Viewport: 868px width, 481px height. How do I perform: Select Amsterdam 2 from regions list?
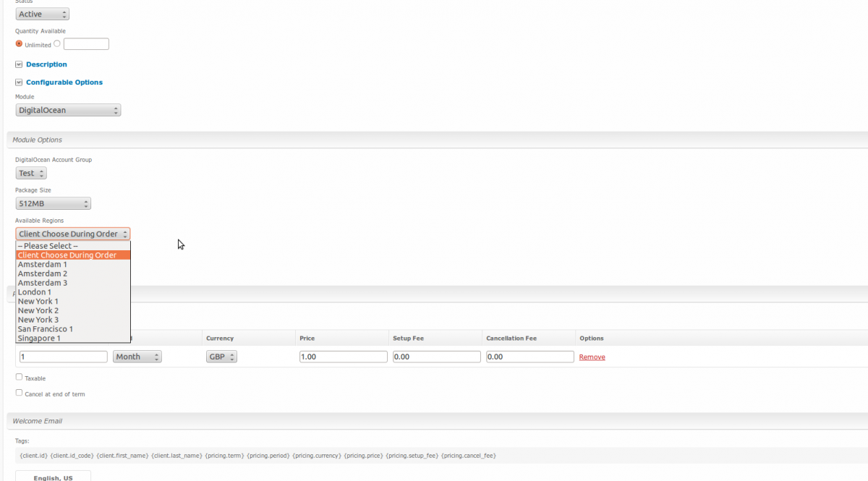click(73, 274)
